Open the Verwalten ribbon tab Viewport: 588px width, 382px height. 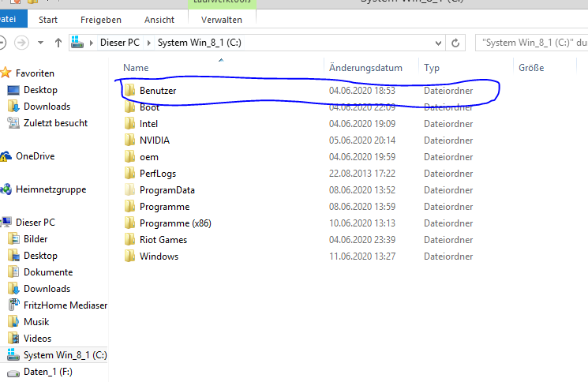point(222,20)
